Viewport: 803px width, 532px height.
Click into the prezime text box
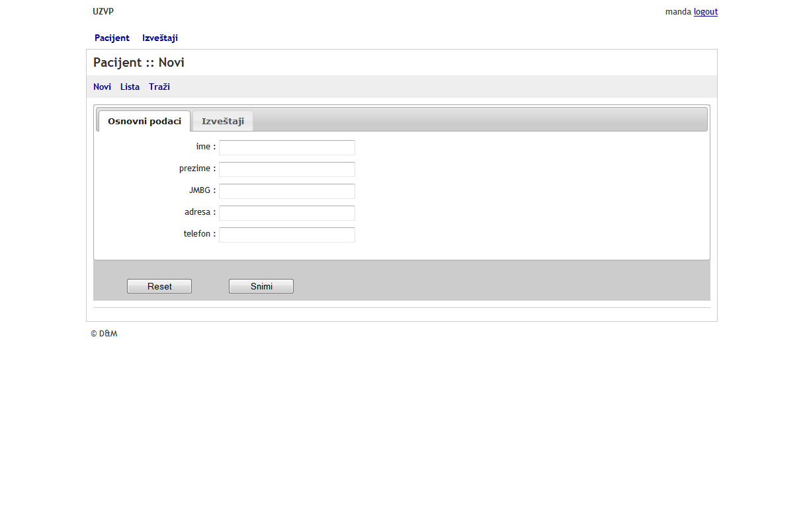click(286, 169)
